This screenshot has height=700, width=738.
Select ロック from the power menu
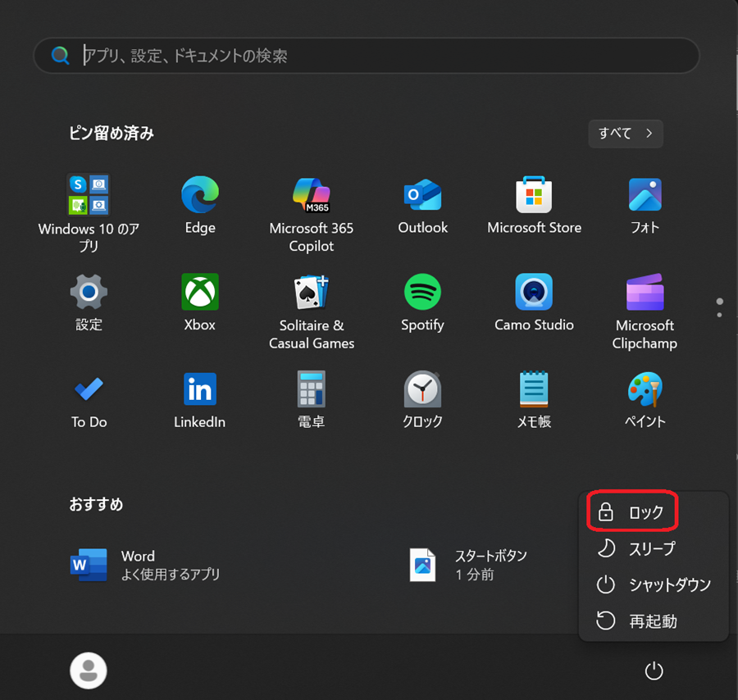[631, 512]
